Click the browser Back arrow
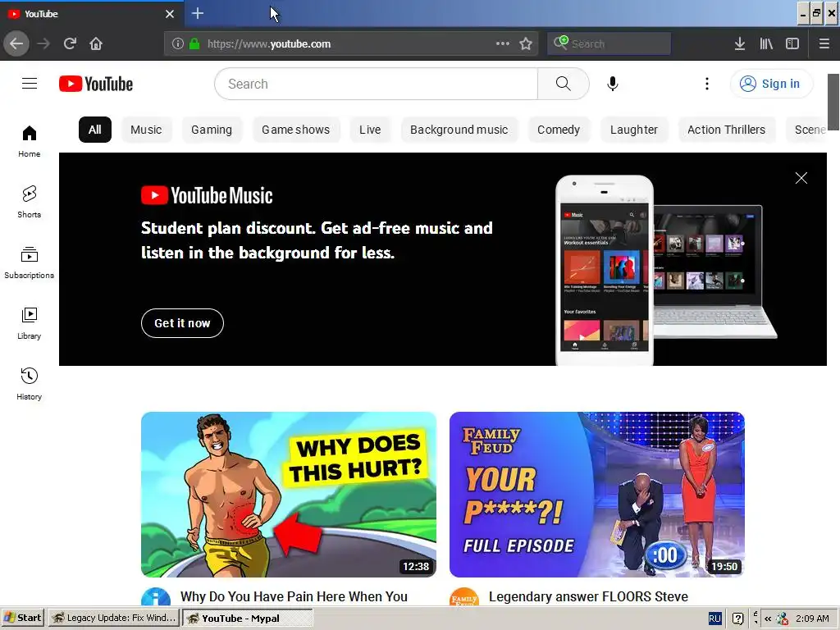This screenshot has height=630, width=840. pos(16,43)
